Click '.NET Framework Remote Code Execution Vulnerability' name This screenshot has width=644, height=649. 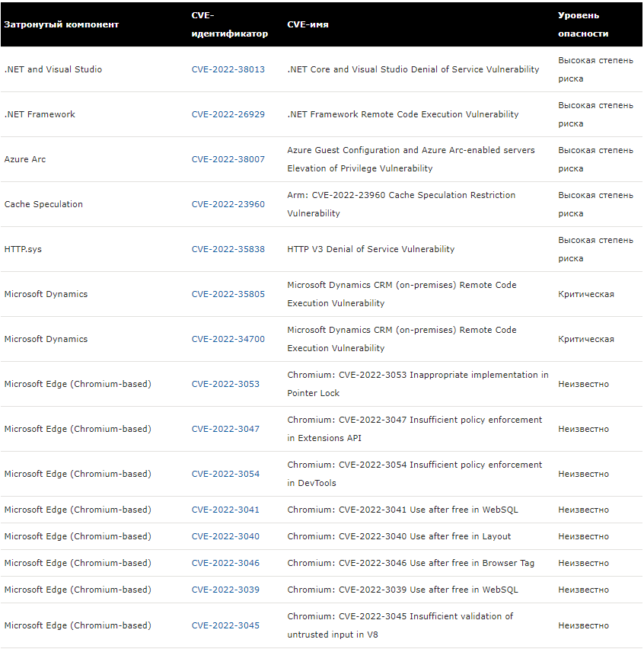(x=403, y=115)
